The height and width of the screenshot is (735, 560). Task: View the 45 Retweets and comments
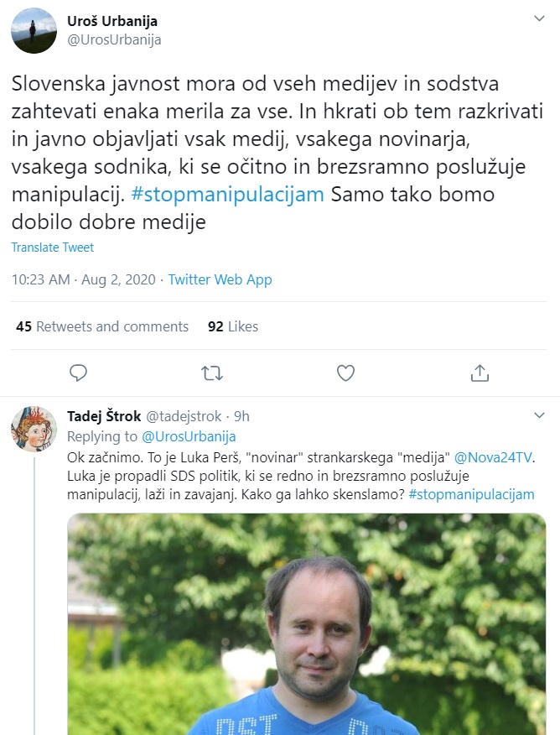coord(102,326)
